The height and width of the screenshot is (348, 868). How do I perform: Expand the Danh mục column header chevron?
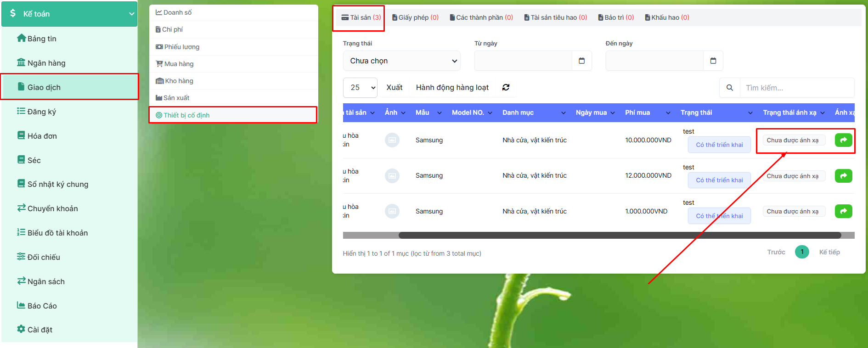[x=563, y=113]
